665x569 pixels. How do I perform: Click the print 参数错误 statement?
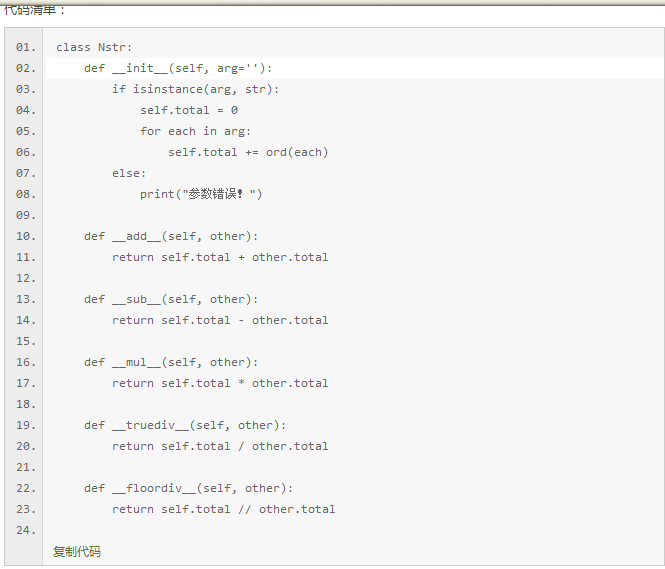(x=201, y=194)
